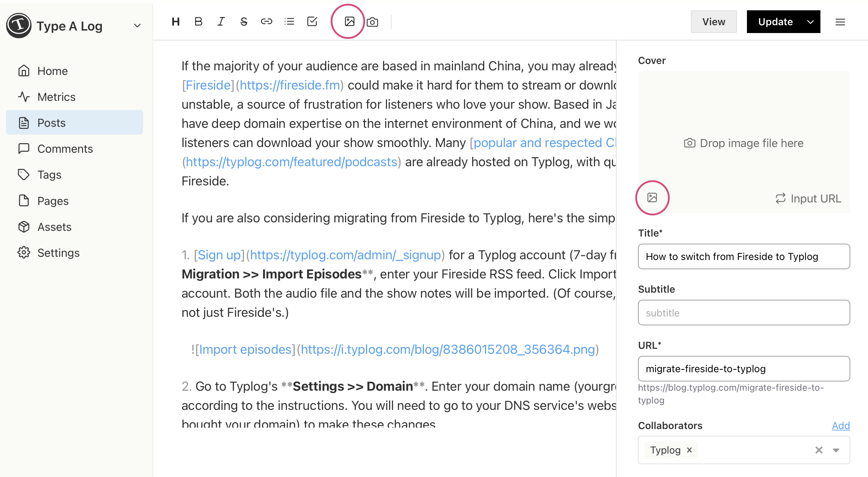Toggle italic formatting
The width and height of the screenshot is (868, 477).
coord(221,22)
